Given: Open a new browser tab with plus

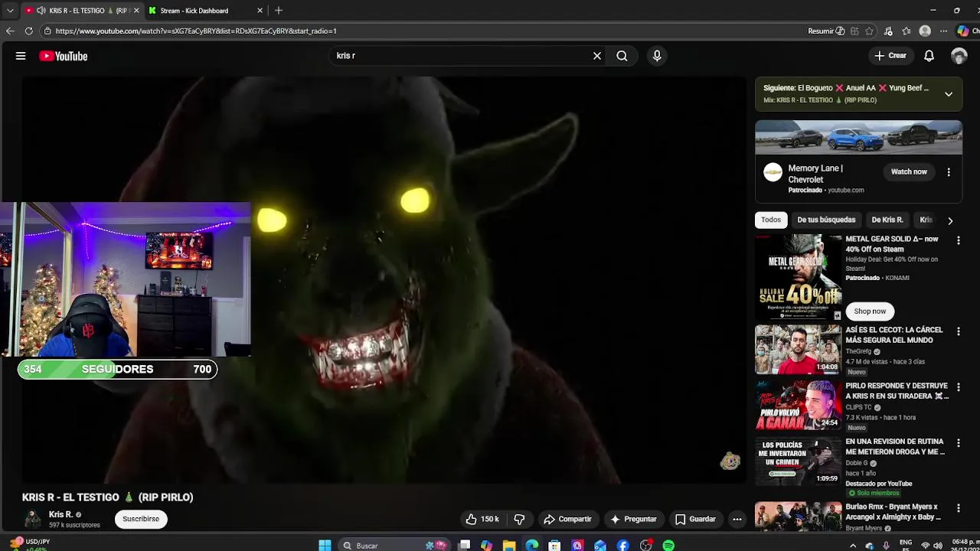Looking at the screenshot, I should (279, 11).
